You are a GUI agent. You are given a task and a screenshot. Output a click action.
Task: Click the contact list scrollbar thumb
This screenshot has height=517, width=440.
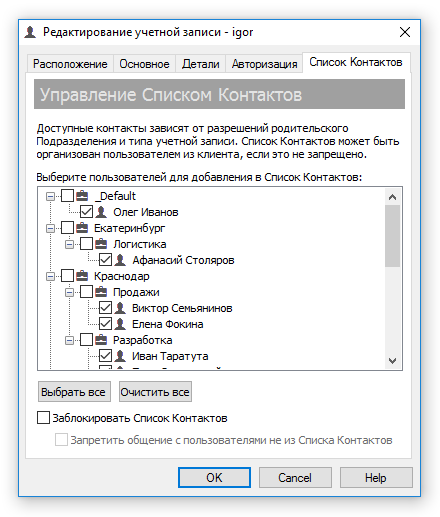392,236
